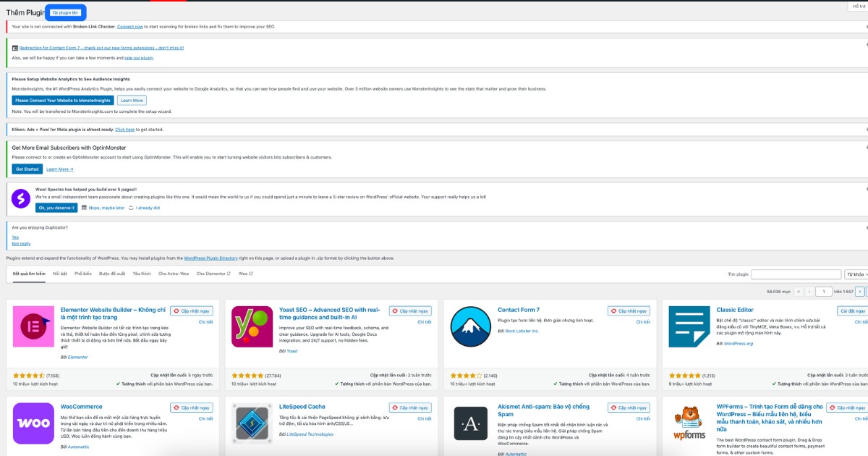Click the Tìm plugin search field

(x=796, y=274)
